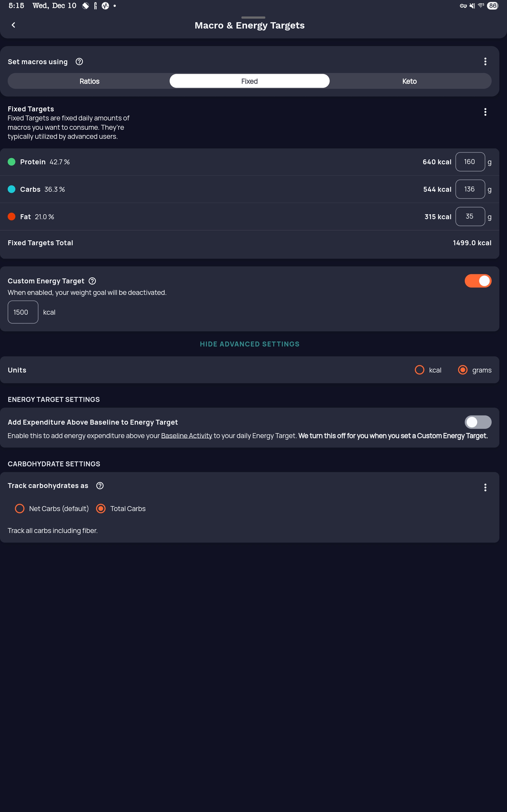507x812 pixels.
Task: Click the Protein grams input field
Action: coord(470,162)
